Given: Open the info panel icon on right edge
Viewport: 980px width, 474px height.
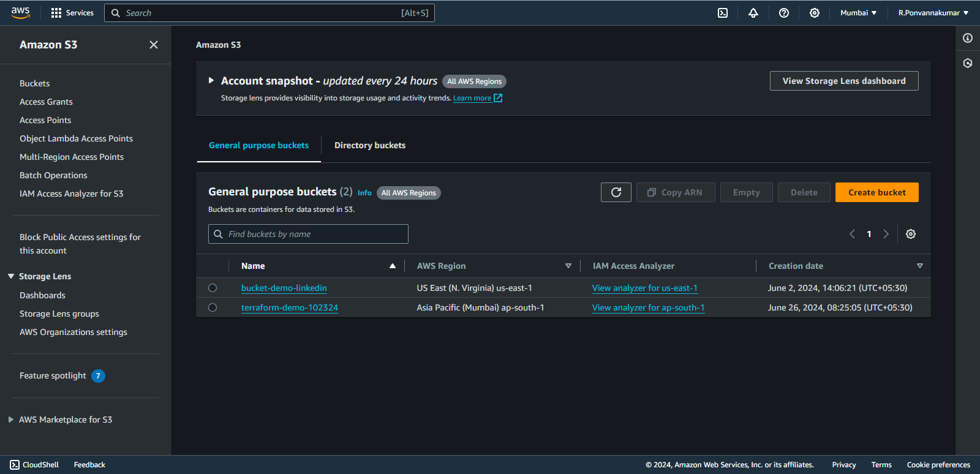Looking at the screenshot, I should coord(968,38).
